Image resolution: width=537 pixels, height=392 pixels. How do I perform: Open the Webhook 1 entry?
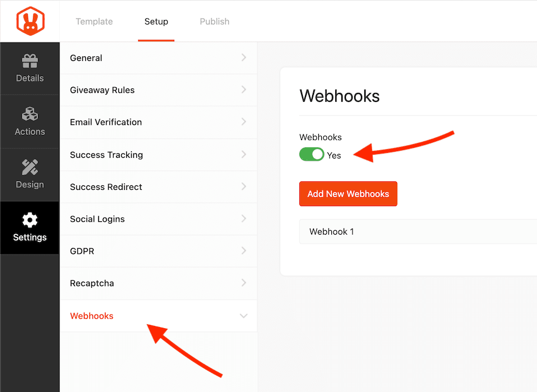pyautogui.click(x=418, y=232)
